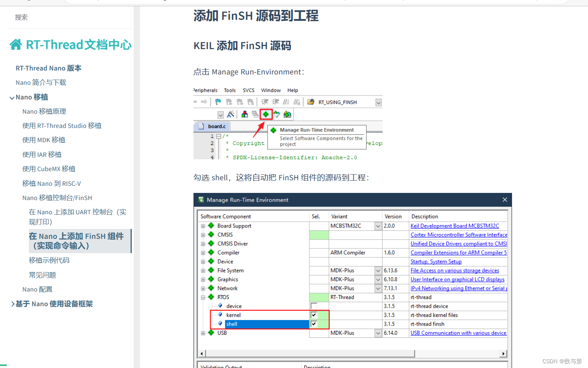Open the Tools menu
Viewport: 588px width, 368px height.
230,90
